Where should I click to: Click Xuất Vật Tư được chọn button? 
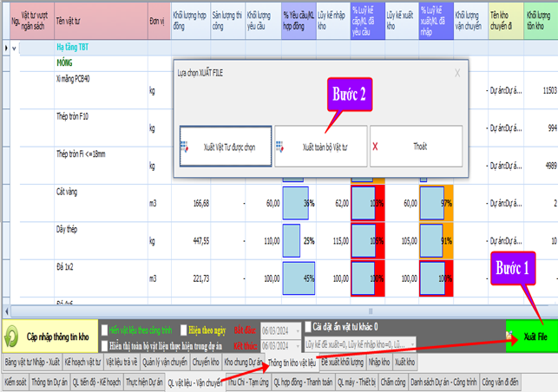pos(225,147)
